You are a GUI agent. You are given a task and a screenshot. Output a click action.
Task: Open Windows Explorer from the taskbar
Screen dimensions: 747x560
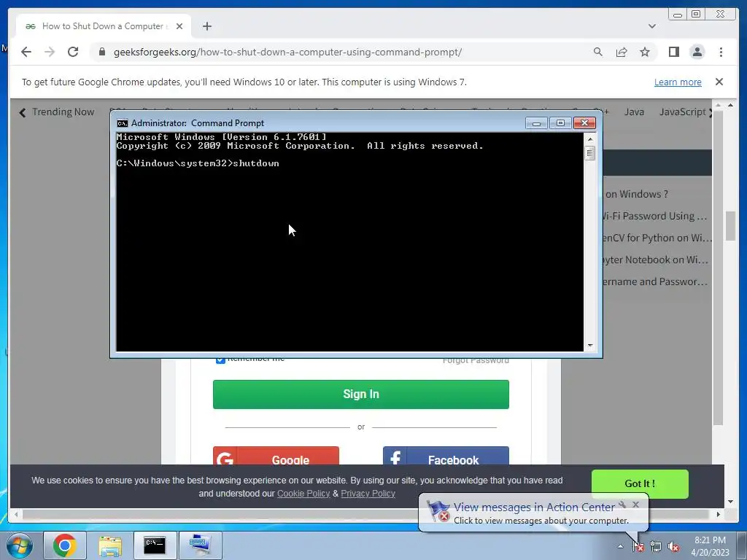click(x=110, y=545)
